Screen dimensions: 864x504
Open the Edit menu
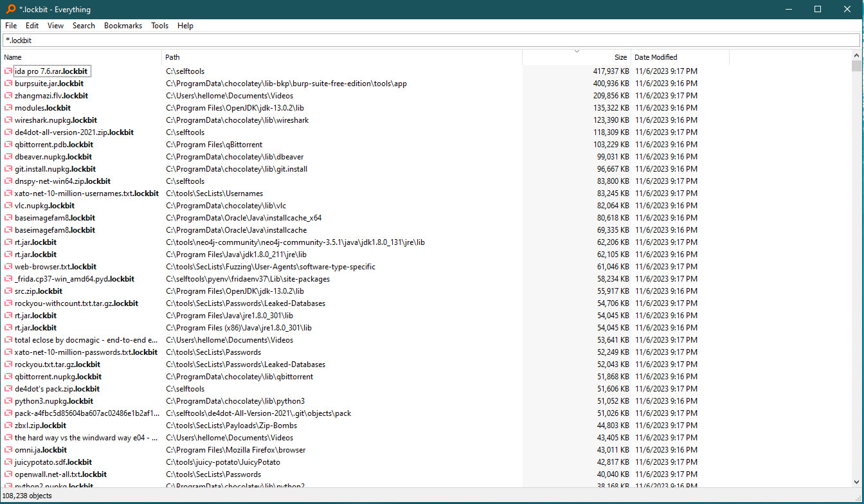click(x=32, y=26)
